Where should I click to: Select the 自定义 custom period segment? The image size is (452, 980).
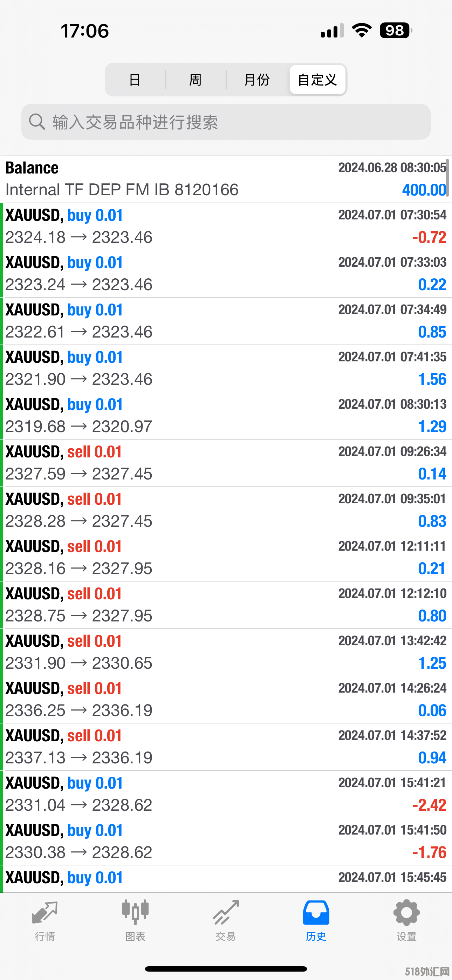317,80
